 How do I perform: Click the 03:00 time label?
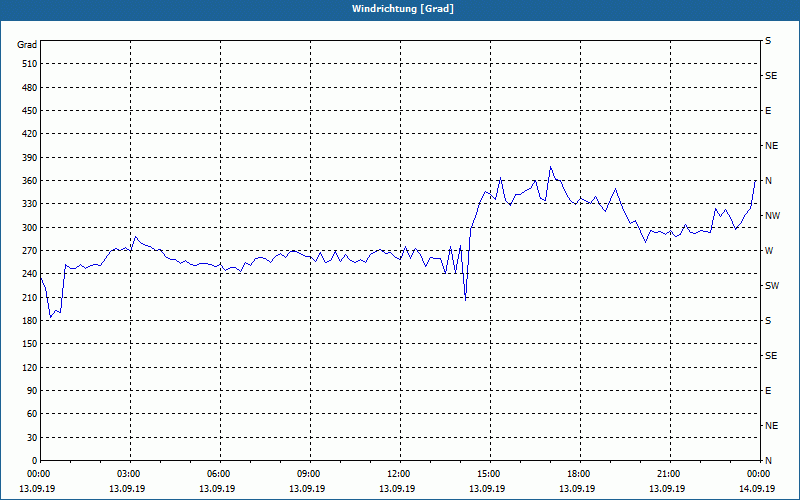pos(131,474)
